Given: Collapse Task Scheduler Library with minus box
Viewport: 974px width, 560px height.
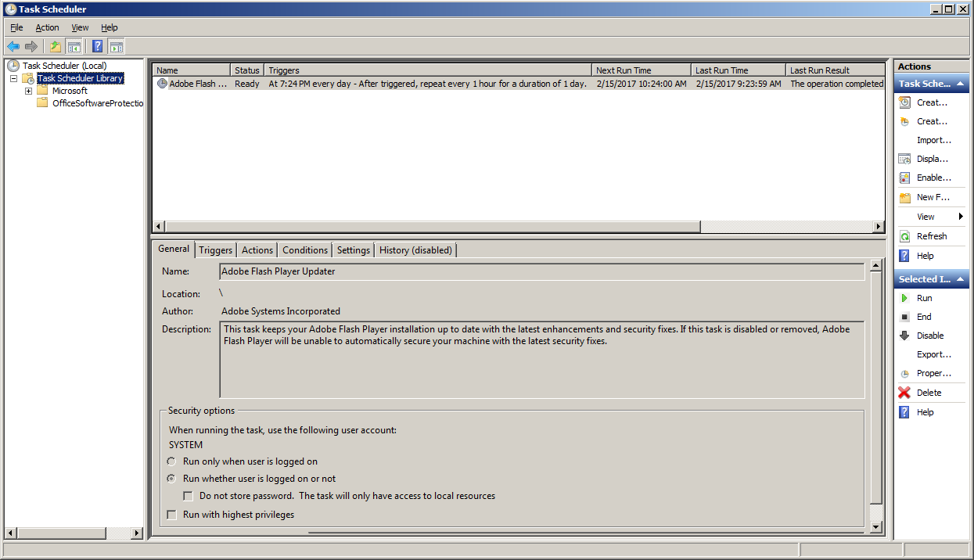Looking at the screenshot, I should (x=13, y=78).
